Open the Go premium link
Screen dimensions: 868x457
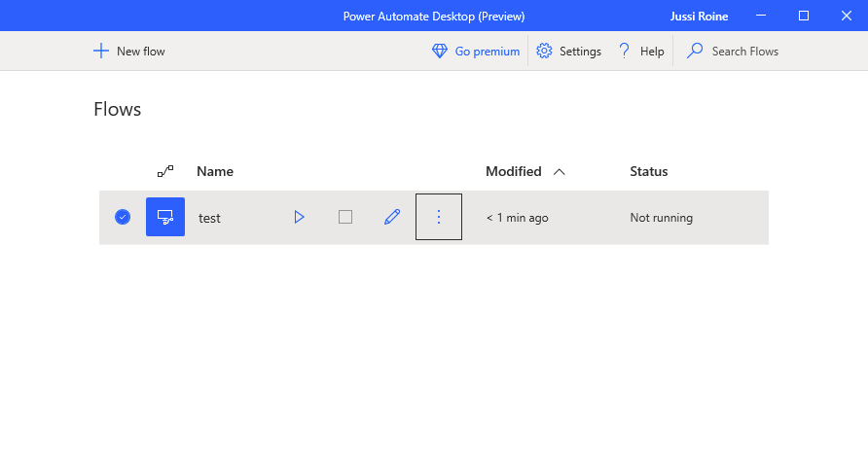click(476, 51)
